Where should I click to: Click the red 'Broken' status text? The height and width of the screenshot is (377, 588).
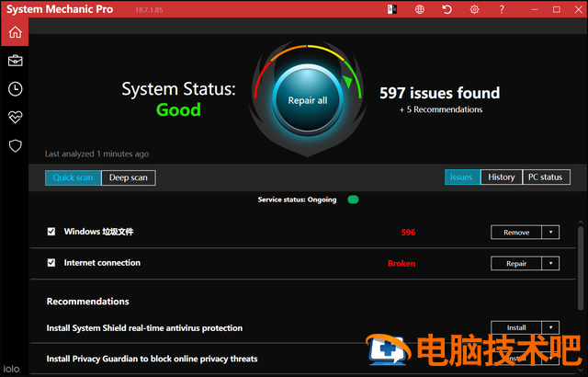(401, 263)
